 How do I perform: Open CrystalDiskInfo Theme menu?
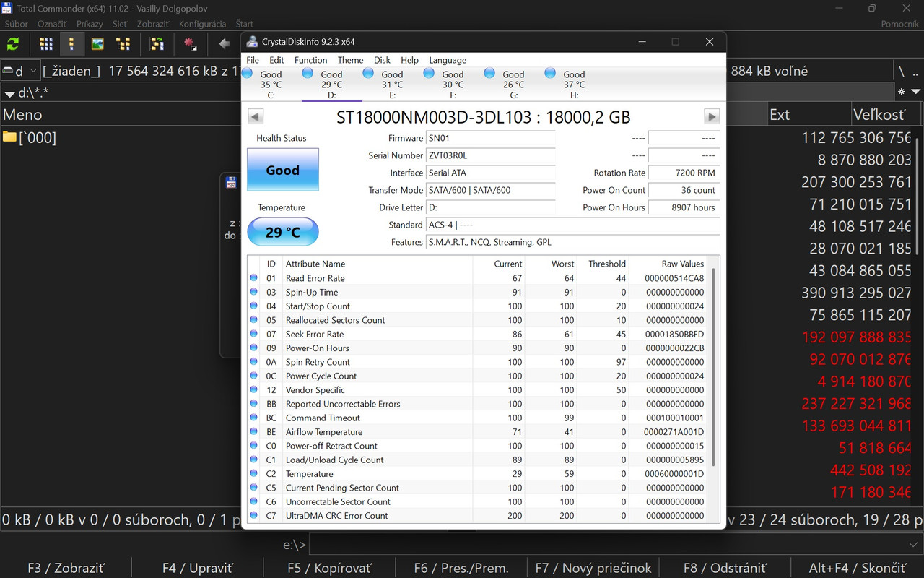tap(351, 60)
